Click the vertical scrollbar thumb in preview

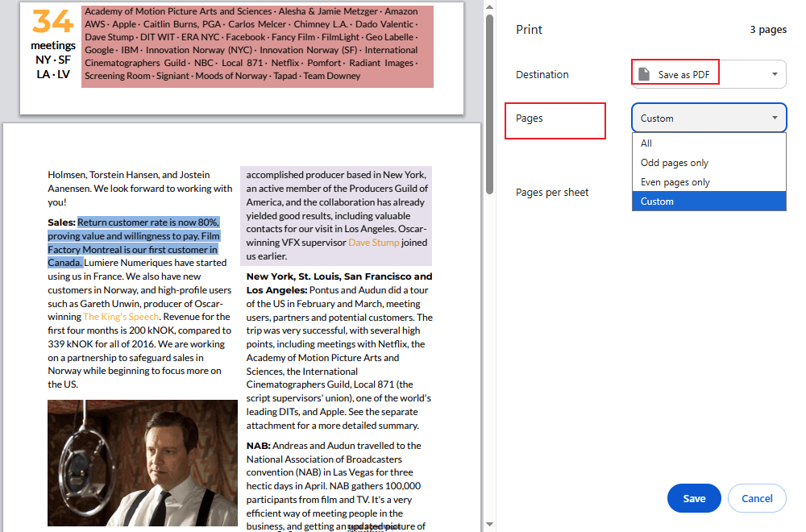click(x=489, y=104)
